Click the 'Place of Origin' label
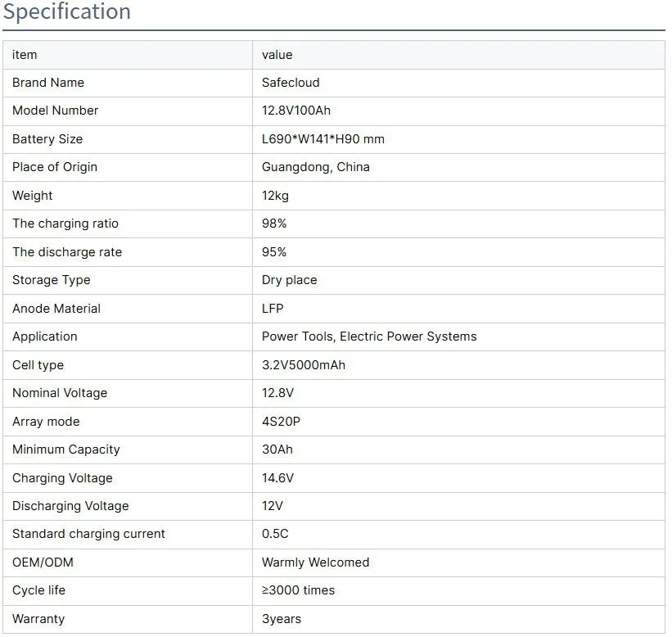 click(x=55, y=167)
